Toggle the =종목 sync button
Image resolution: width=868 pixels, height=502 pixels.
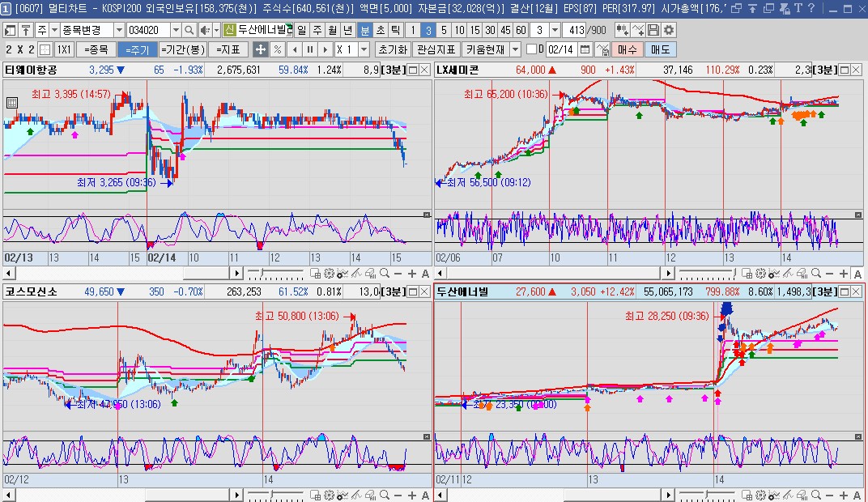pyautogui.click(x=96, y=49)
